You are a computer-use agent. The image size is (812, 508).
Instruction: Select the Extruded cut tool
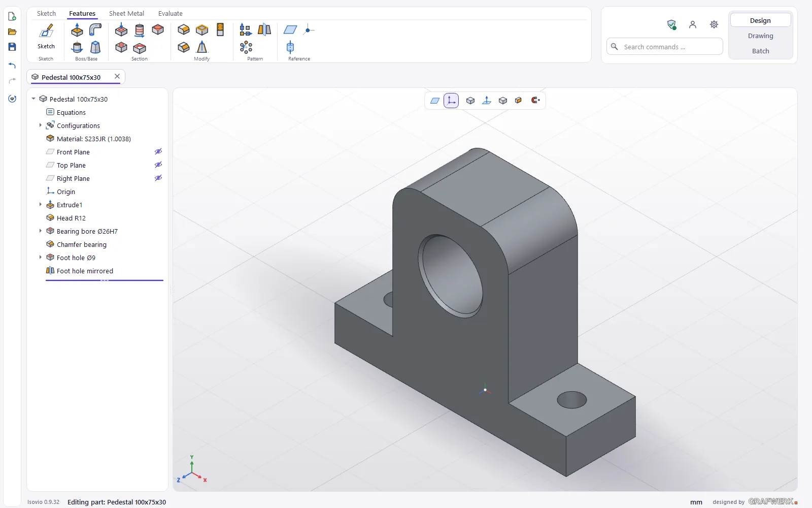pyautogui.click(x=121, y=30)
